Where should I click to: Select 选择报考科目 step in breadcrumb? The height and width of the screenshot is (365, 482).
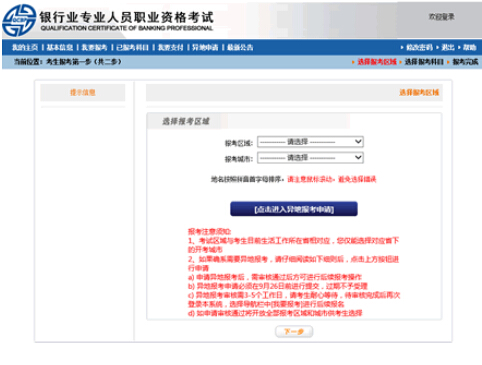click(x=424, y=62)
